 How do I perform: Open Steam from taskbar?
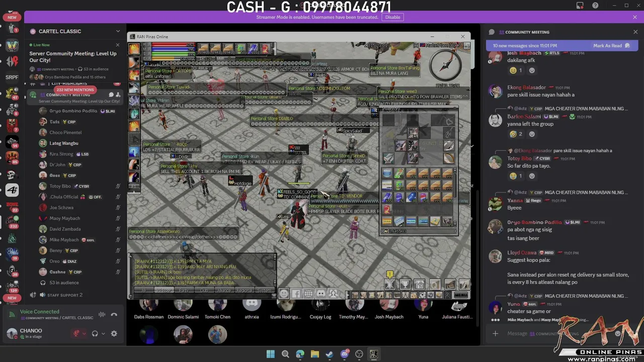[x=330, y=354]
